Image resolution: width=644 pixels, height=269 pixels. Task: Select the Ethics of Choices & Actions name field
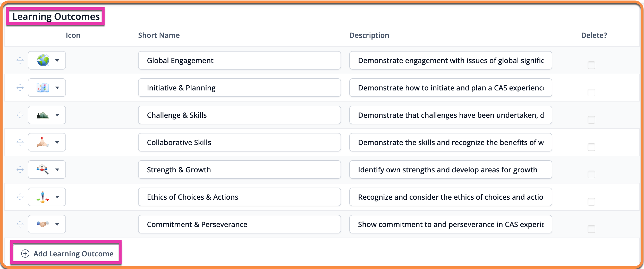pyautogui.click(x=240, y=197)
